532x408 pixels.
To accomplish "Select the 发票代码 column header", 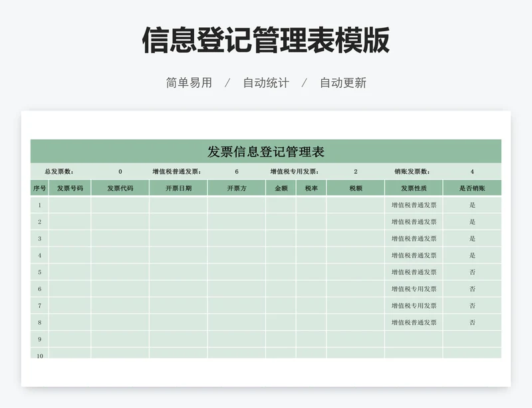I will pos(120,188).
